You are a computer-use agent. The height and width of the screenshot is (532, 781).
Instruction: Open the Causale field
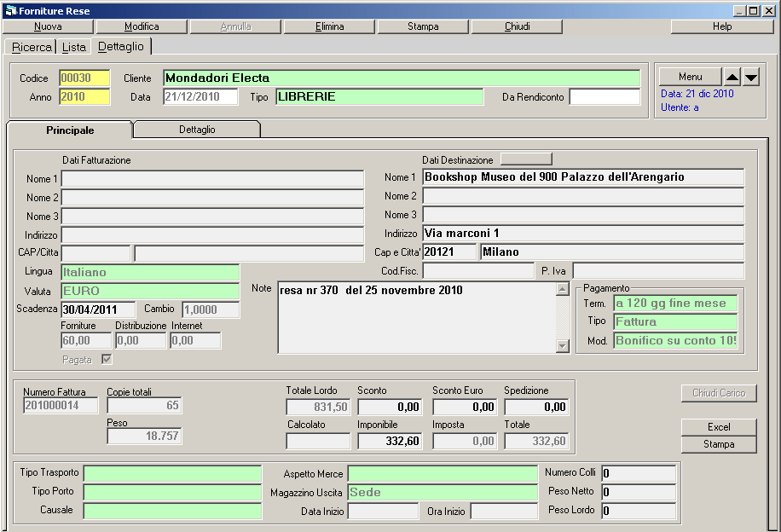point(172,511)
